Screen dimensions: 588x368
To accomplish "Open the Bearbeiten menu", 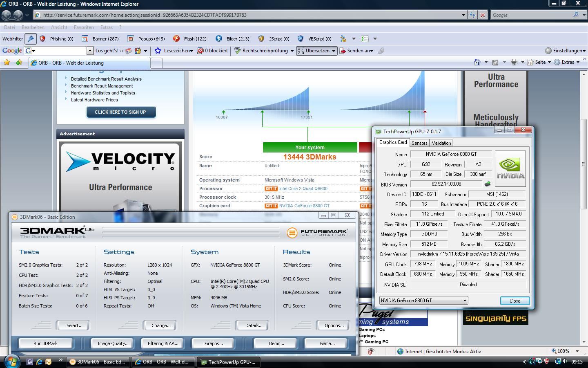I will (33, 27).
